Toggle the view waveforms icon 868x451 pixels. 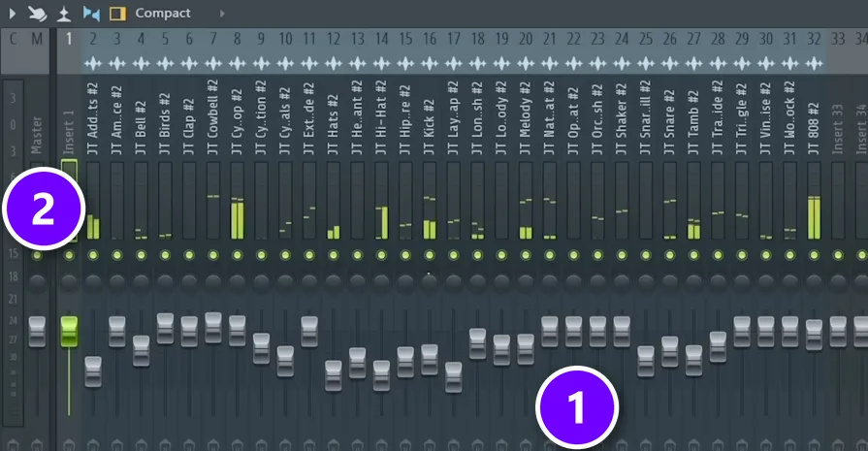(91, 14)
